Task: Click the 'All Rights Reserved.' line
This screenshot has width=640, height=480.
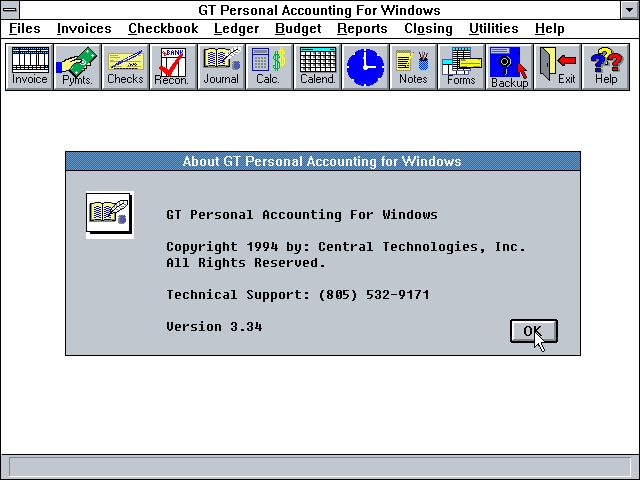Action: point(246,263)
